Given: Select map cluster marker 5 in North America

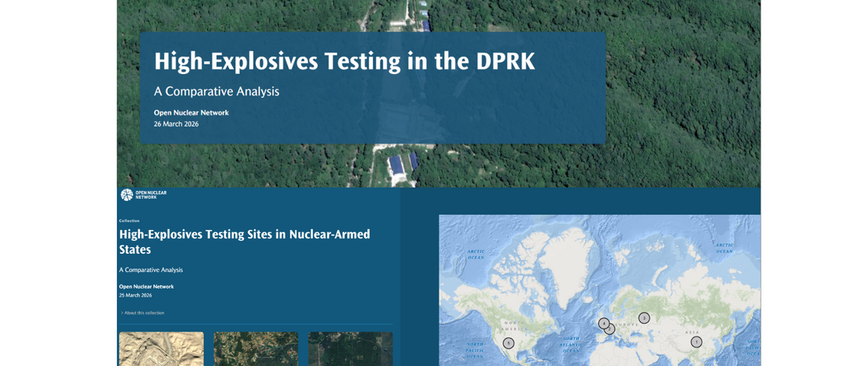Looking at the screenshot, I should pyautogui.click(x=509, y=344).
